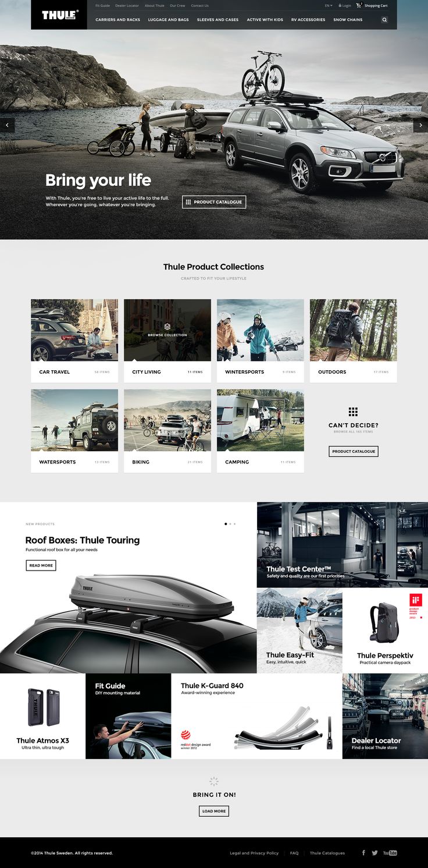Select second dot of New Products carousel
The image size is (428, 868).
pyautogui.click(x=231, y=524)
